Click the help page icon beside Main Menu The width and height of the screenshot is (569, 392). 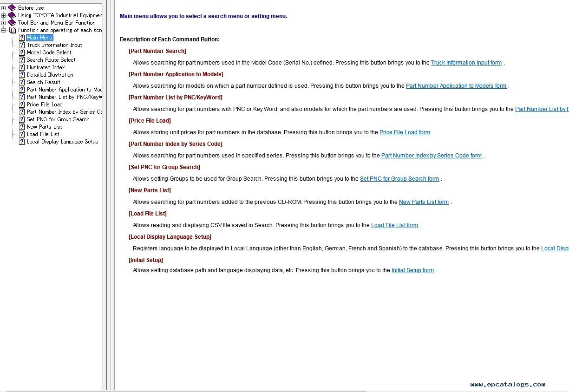pyautogui.click(x=22, y=38)
